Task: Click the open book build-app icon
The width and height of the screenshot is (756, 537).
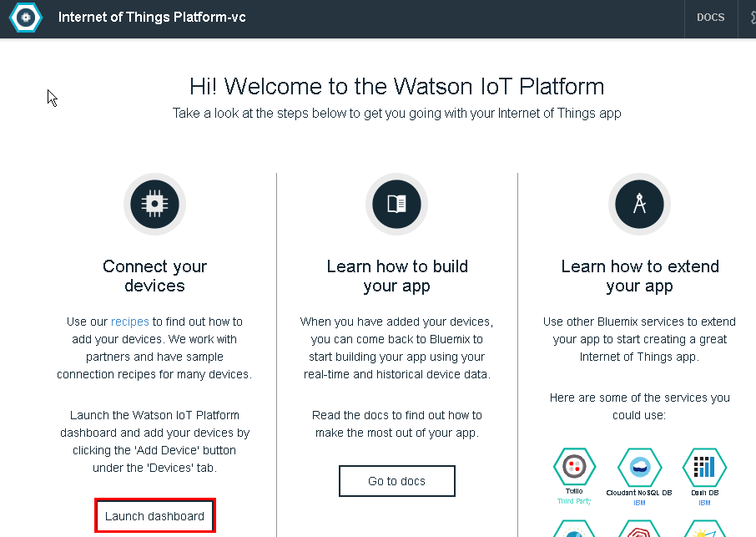Action: point(397,204)
